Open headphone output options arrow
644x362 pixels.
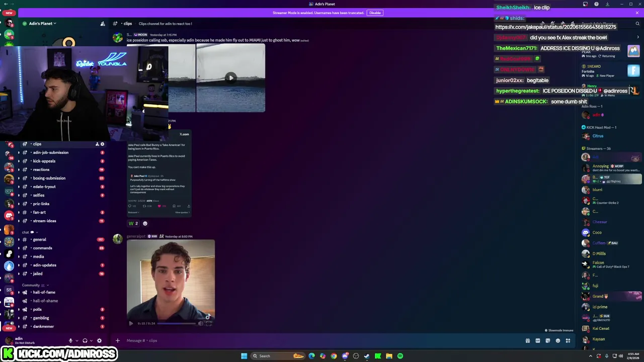click(91, 340)
